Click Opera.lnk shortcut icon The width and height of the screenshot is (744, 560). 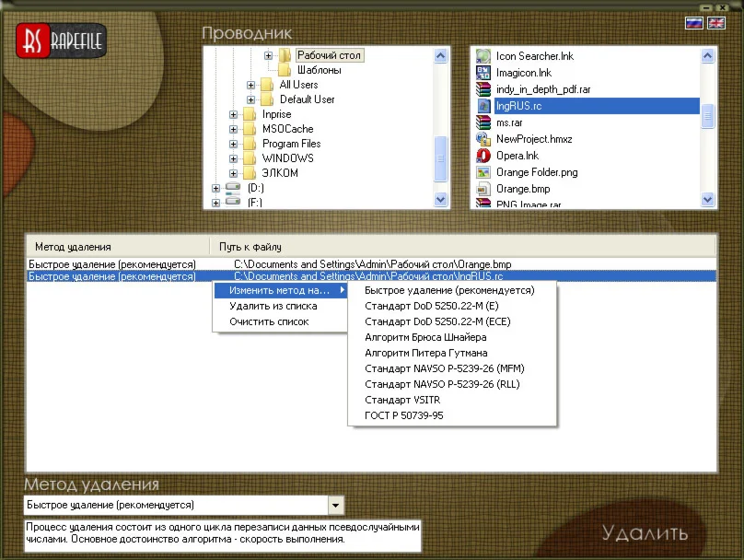pos(483,156)
